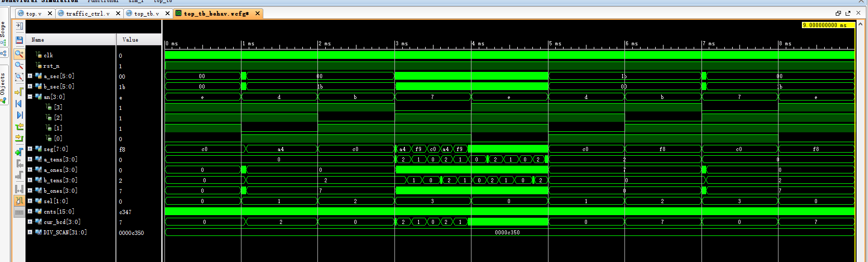Expand the a_sec[5:0] bus

coord(30,76)
